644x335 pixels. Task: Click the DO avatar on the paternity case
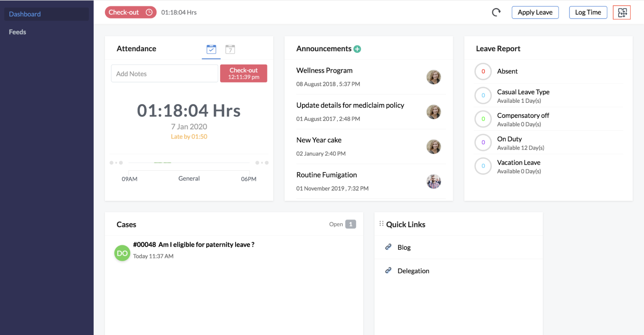point(122,253)
